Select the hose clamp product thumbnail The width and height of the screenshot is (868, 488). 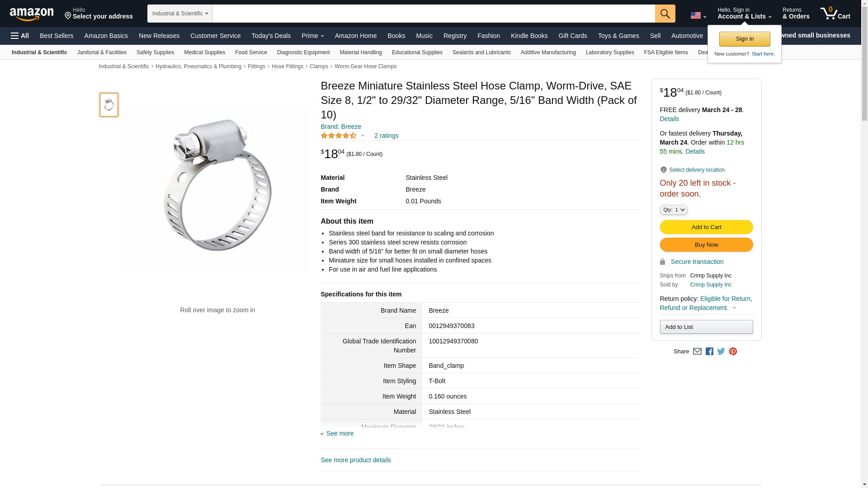point(109,105)
